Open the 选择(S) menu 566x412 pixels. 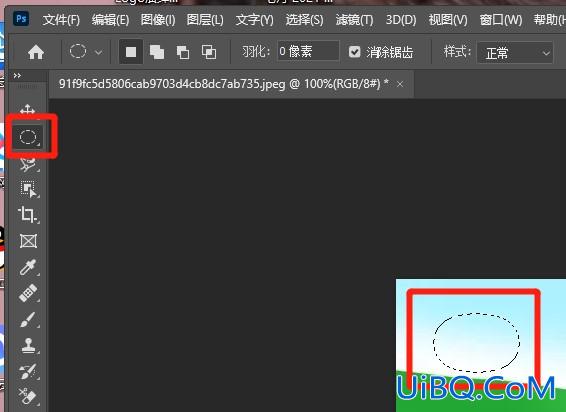(304, 19)
